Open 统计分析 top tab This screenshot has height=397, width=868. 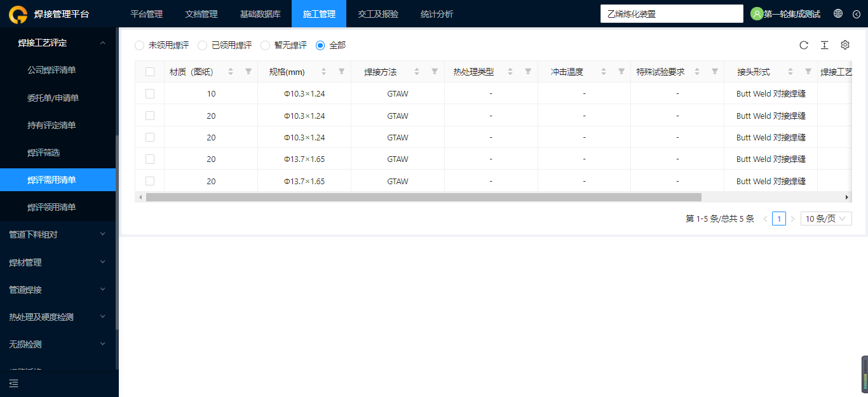(437, 14)
